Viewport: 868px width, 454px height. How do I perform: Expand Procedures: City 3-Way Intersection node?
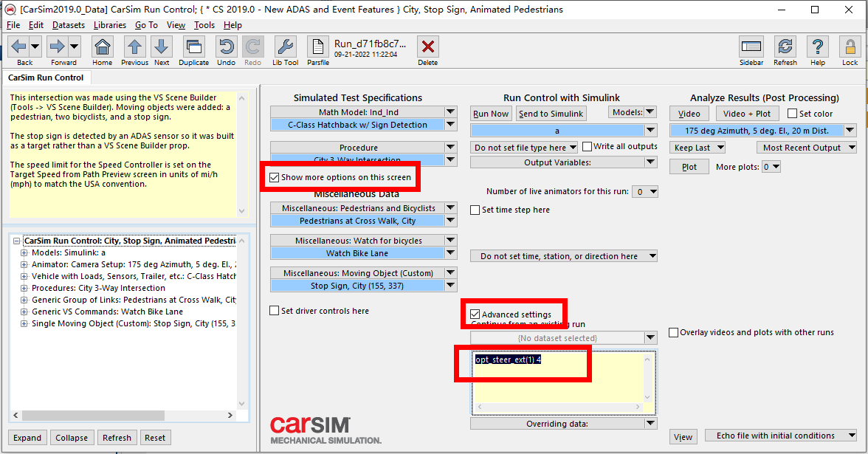tap(24, 288)
